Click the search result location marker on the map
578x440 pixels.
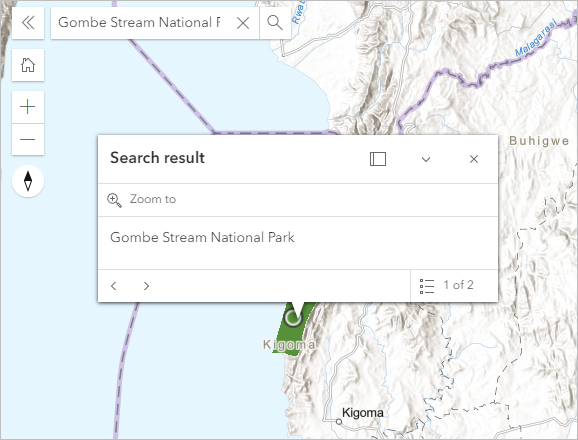pyautogui.click(x=293, y=318)
